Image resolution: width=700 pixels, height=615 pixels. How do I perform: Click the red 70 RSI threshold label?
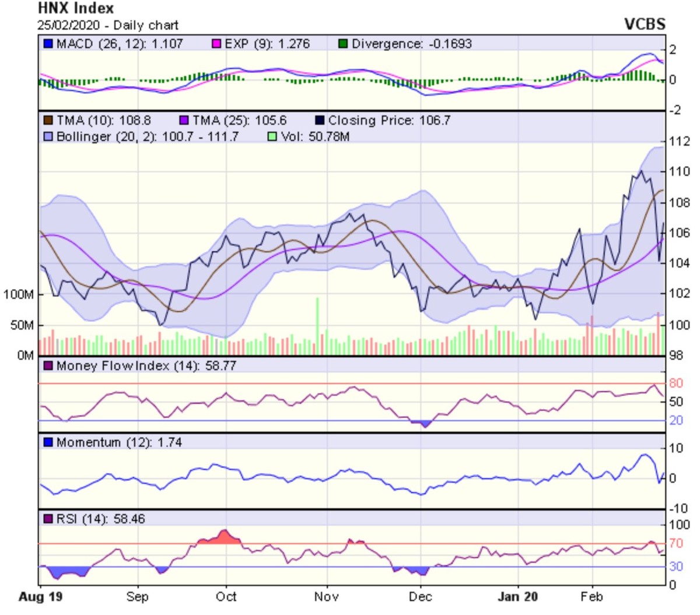(x=675, y=543)
